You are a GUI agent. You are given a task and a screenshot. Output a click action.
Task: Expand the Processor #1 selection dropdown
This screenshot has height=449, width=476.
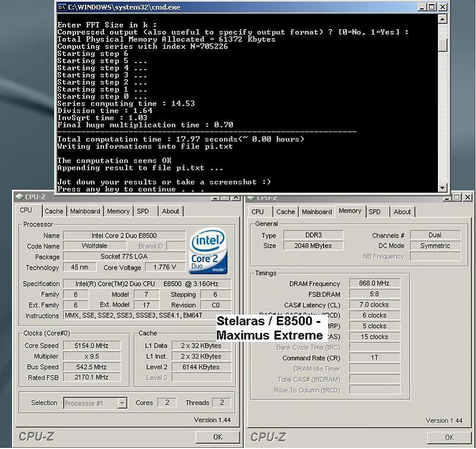coord(122,403)
